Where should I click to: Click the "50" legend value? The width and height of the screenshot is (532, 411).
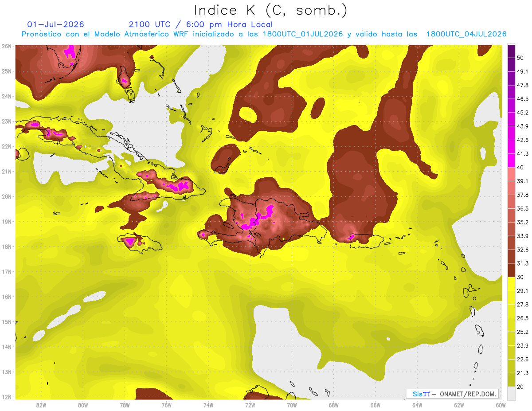click(520, 58)
